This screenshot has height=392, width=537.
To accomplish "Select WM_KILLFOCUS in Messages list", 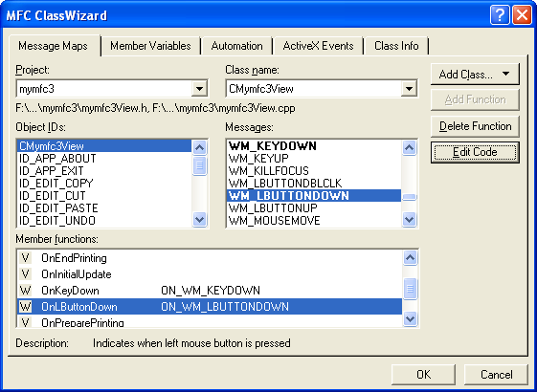I will tap(314, 171).
